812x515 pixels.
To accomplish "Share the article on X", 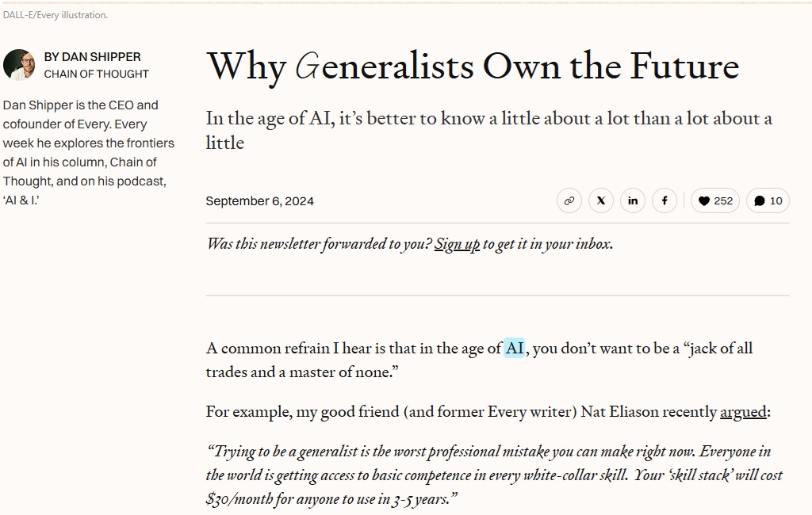I will 601,200.
